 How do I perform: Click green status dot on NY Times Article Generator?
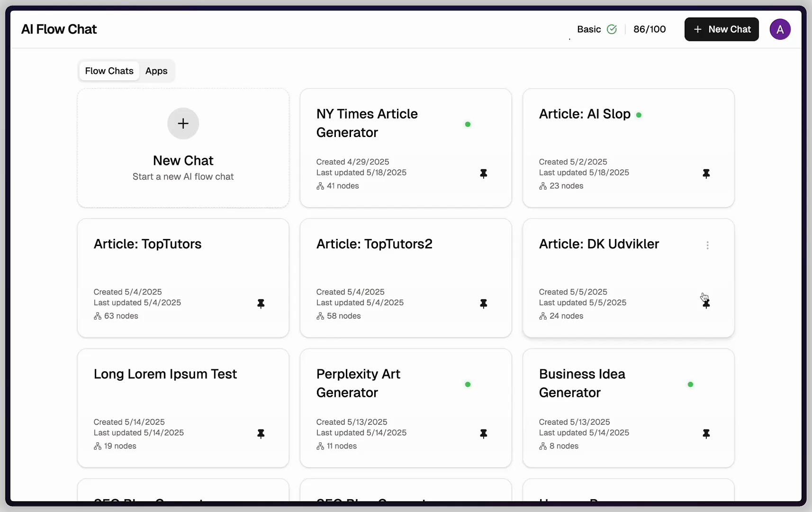coord(468,124)
